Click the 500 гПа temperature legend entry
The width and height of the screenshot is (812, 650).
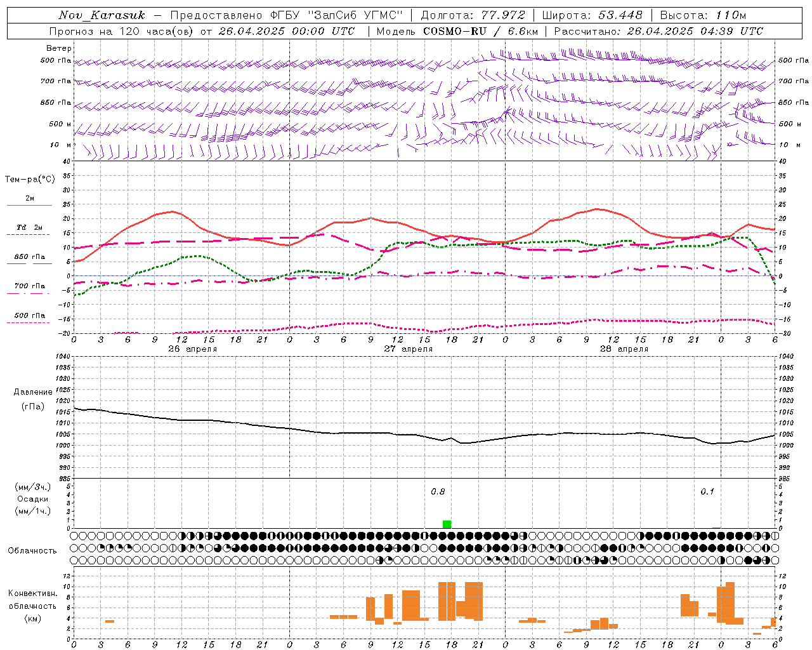(29, 318)
